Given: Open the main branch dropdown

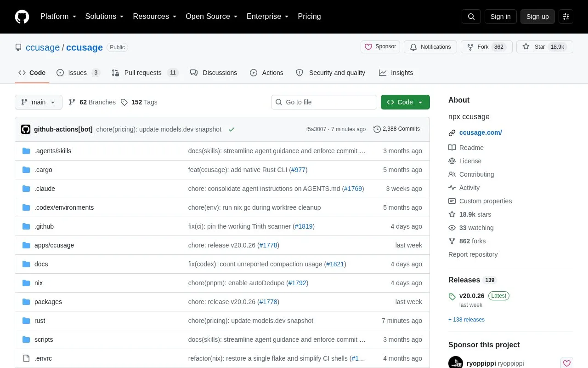Looking at the screenshot, I should coord(39,102).
